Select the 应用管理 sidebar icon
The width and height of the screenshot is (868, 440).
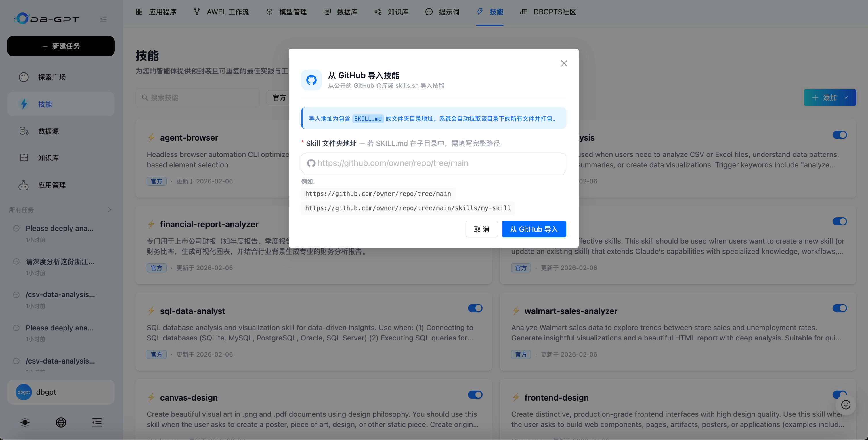tap(24, 185)
